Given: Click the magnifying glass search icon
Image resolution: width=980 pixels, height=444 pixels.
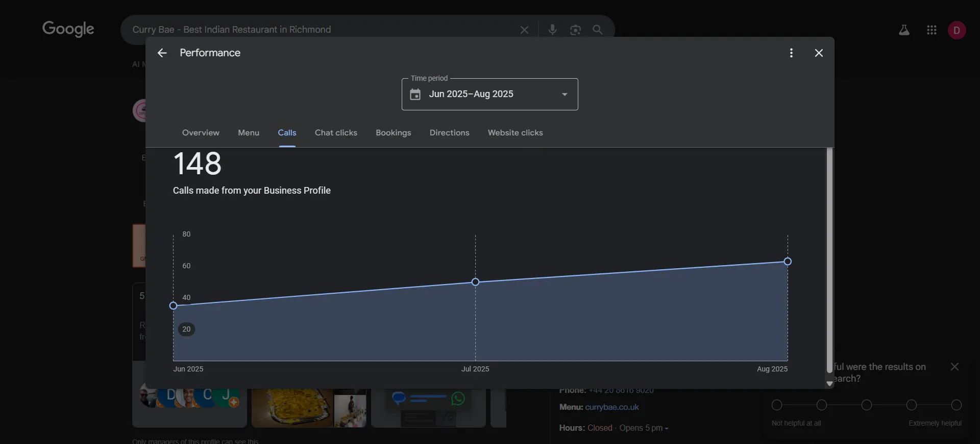Looking at the screenshot, I should coord(598,30).
